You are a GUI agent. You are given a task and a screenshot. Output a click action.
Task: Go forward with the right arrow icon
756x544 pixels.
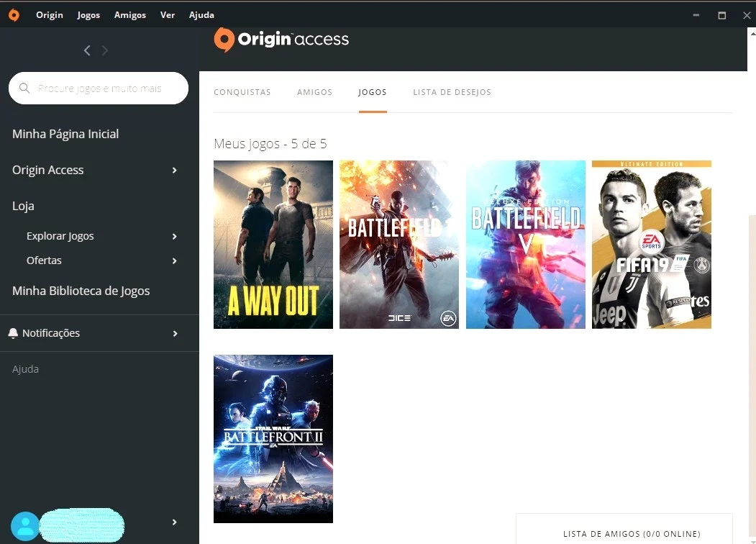pos(104,50)
